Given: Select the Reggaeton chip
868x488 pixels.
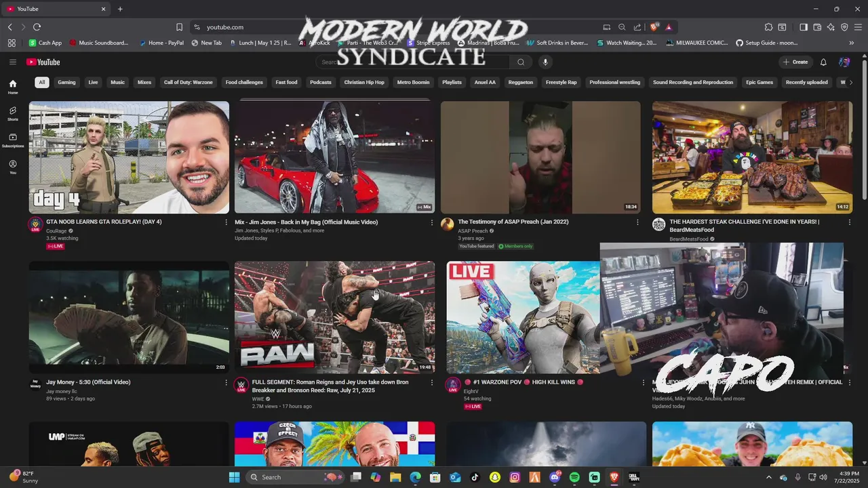Looking at the screenshot, I should 521,82.
